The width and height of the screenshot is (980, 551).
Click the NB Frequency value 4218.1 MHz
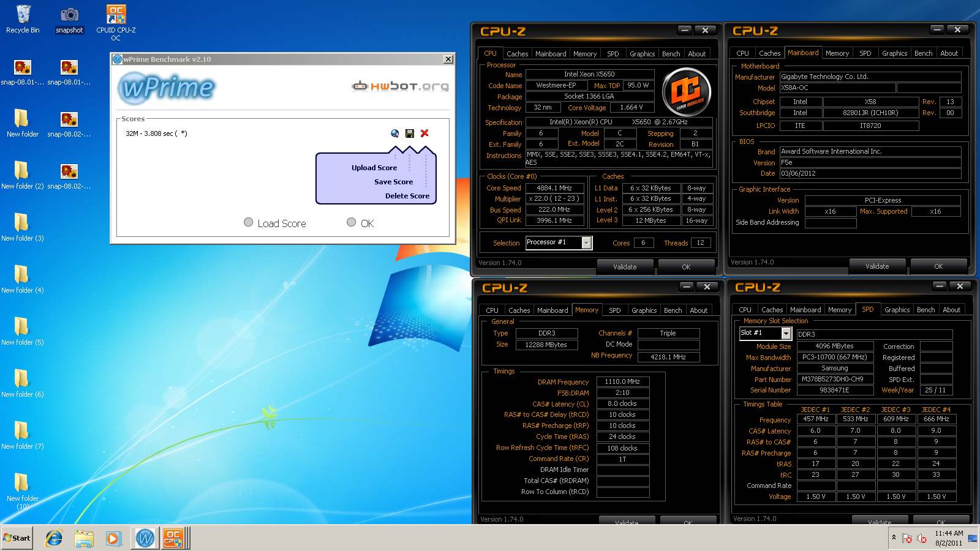[668, 356]
